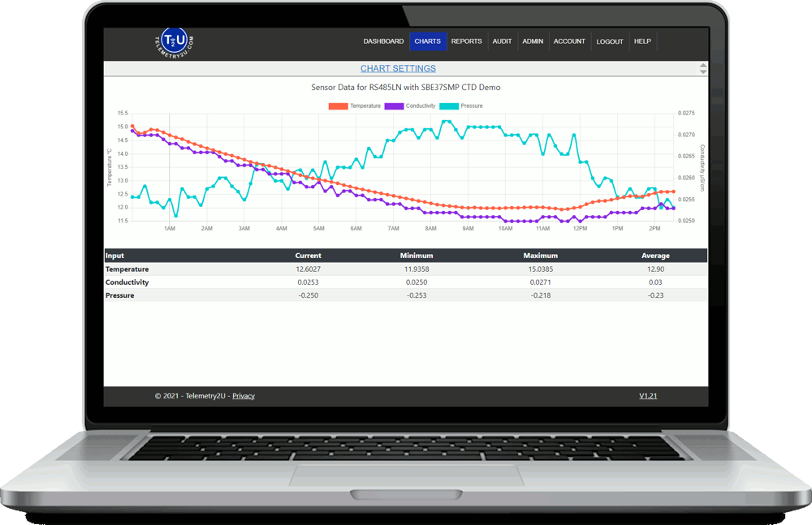Click the 9AM x-axis label
The width and height of the screenshot is (812, 525).
(469, 228)
